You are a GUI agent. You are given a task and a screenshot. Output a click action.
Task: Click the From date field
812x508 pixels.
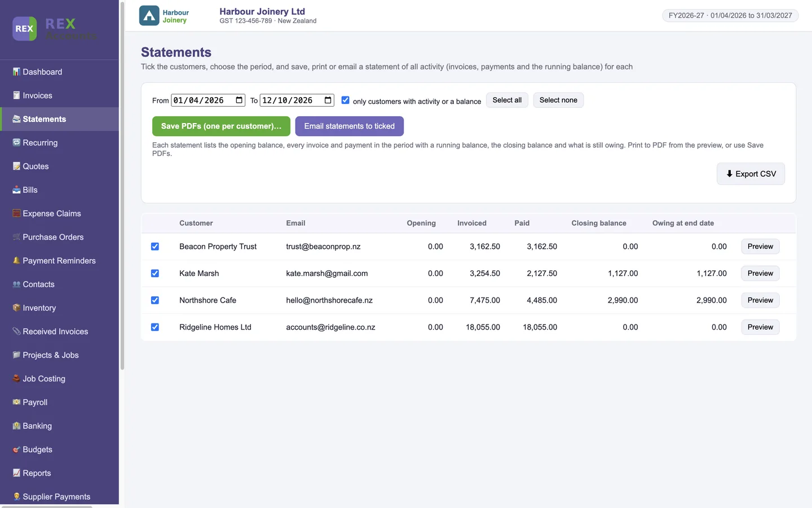pos(208,100)
